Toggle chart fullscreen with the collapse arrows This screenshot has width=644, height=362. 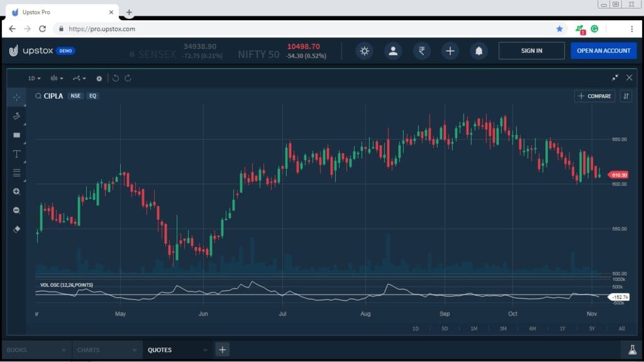616,78
